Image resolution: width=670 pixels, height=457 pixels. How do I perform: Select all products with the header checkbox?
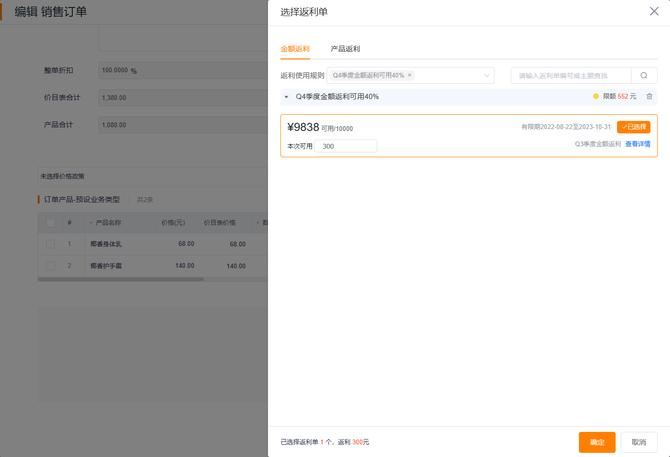(50, 222)
